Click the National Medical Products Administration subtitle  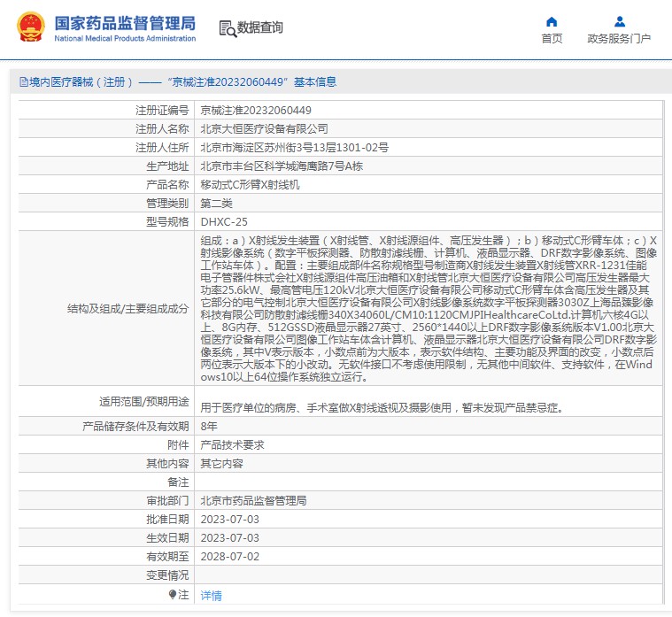point(125,39)
